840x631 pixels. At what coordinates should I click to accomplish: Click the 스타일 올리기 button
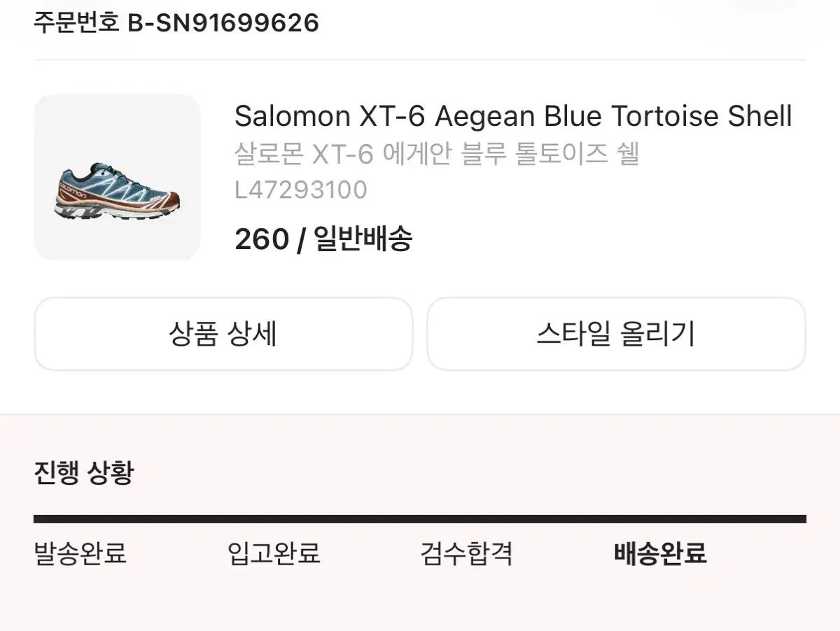615,334
